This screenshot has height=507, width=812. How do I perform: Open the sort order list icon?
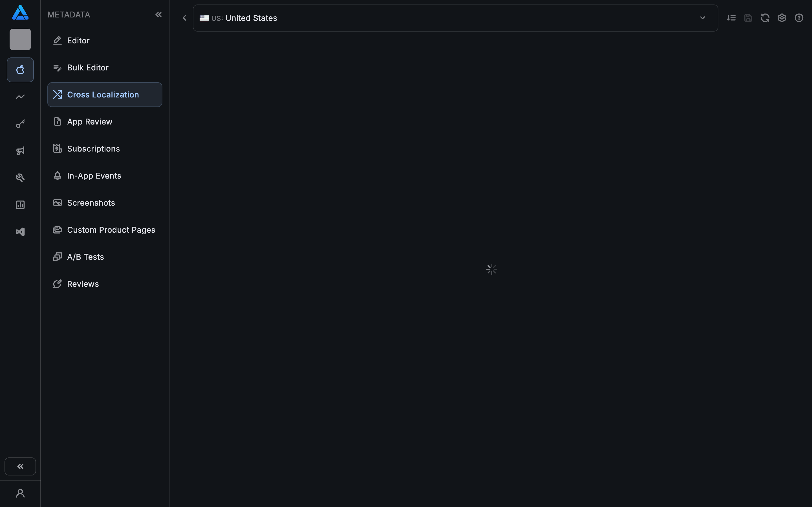click(x=731, y=18)
